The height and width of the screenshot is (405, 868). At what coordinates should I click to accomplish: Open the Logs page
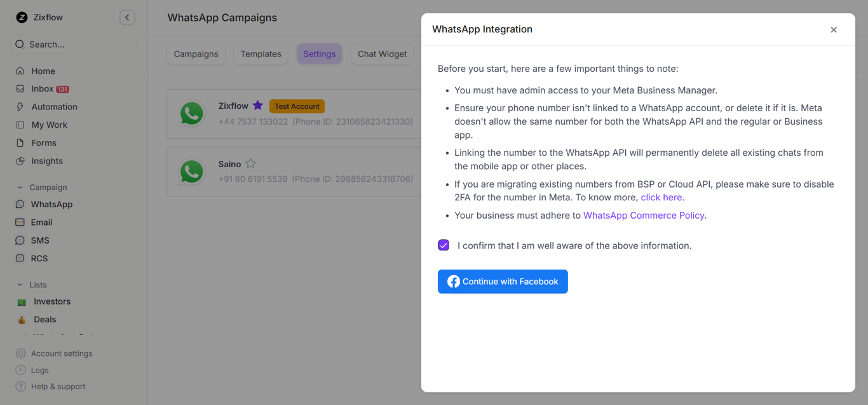click(39, 369)
